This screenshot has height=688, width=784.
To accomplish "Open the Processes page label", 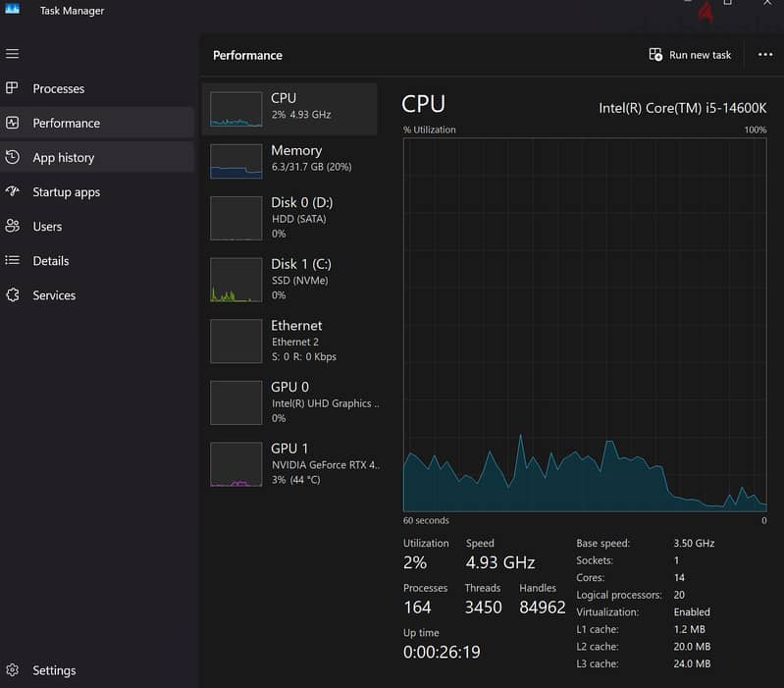I will coord(59,88).
